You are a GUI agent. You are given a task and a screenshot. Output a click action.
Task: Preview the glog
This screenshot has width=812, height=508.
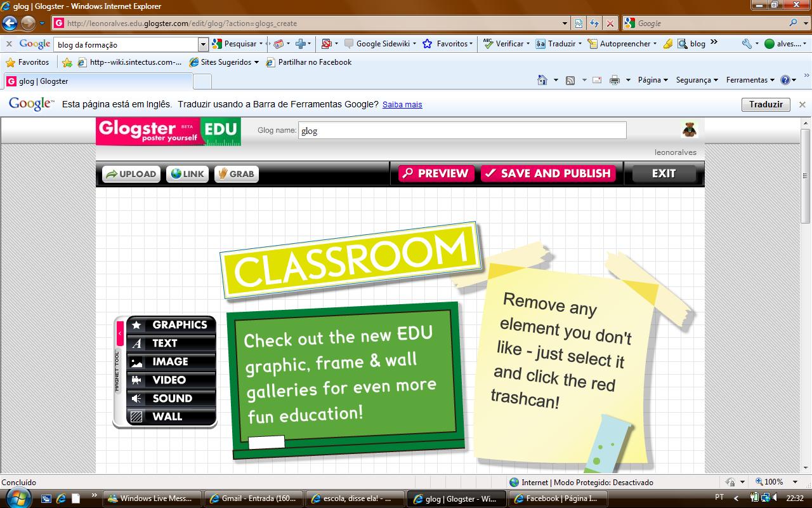click(x=436, y=173)
